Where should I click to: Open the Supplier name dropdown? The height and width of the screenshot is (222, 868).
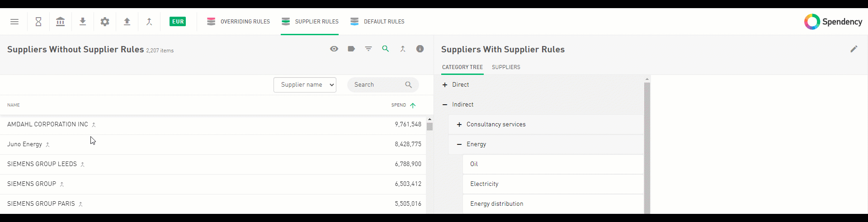[305, 85]
